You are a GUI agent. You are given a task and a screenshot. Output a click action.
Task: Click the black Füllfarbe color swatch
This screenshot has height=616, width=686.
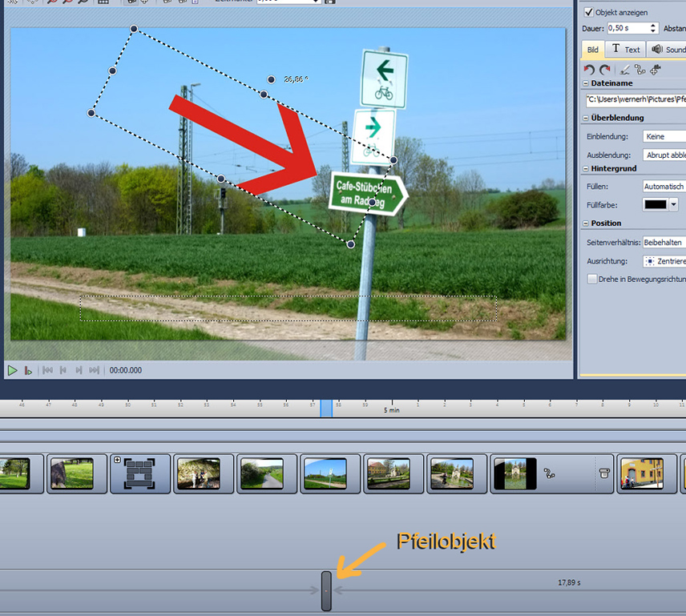(655, 204)
